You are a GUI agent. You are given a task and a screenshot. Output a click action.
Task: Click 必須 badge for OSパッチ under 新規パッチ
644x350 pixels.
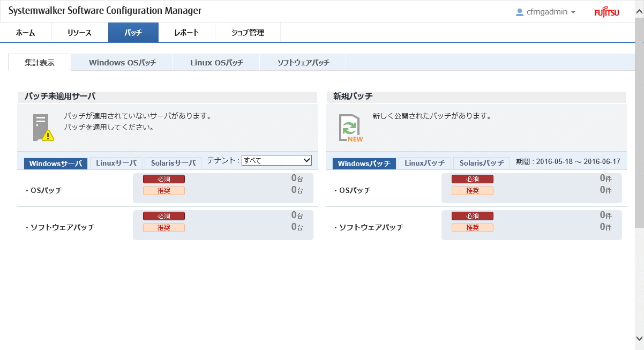473,179
